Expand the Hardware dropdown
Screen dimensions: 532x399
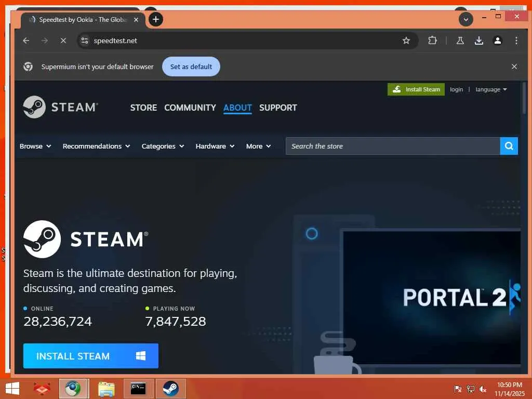tap(215, 146)
